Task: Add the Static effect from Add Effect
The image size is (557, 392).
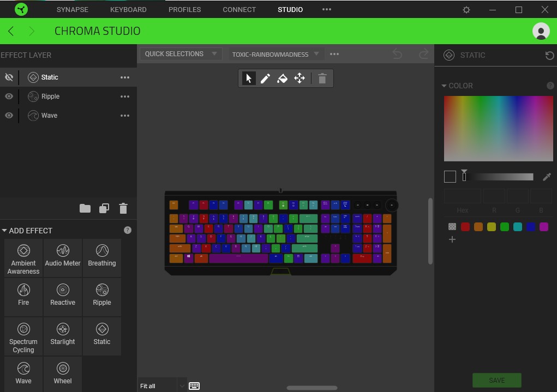Action: point(102,336)
